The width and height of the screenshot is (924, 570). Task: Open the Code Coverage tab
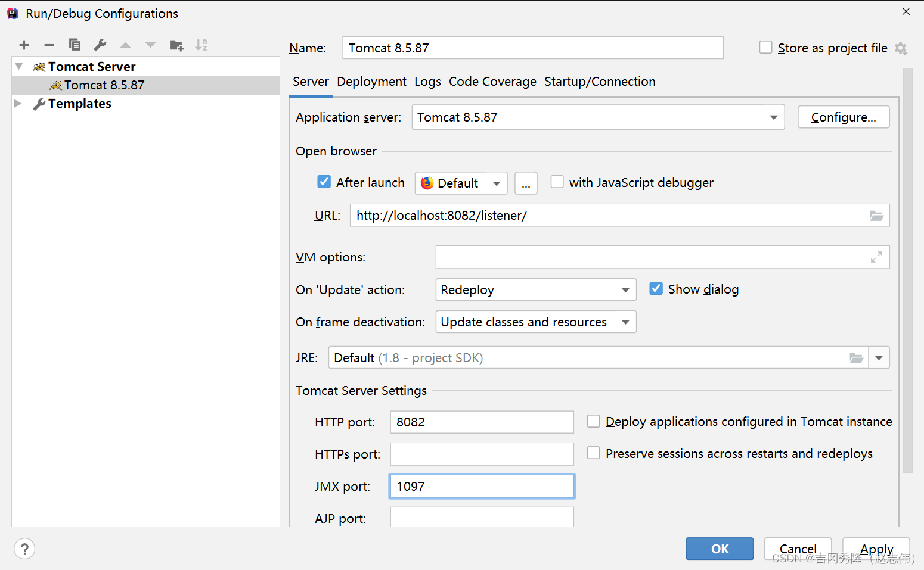pyautogui.click(x=492, y=82)
